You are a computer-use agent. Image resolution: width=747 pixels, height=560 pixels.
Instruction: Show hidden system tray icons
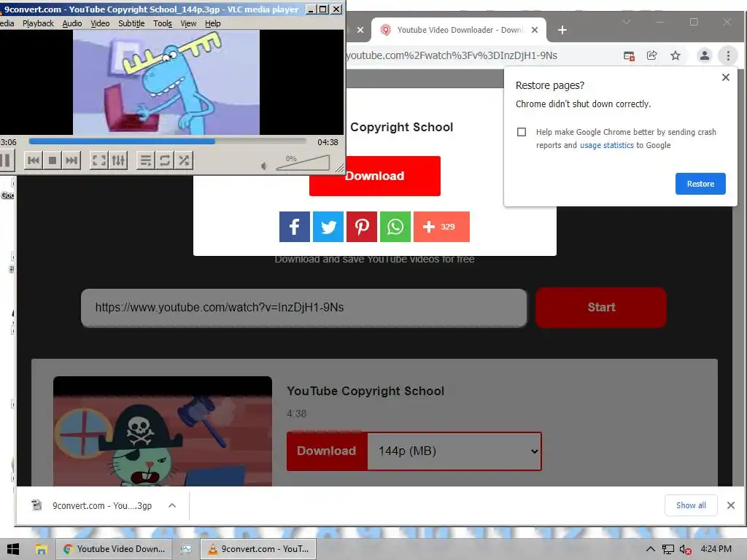tap(650, 549)
